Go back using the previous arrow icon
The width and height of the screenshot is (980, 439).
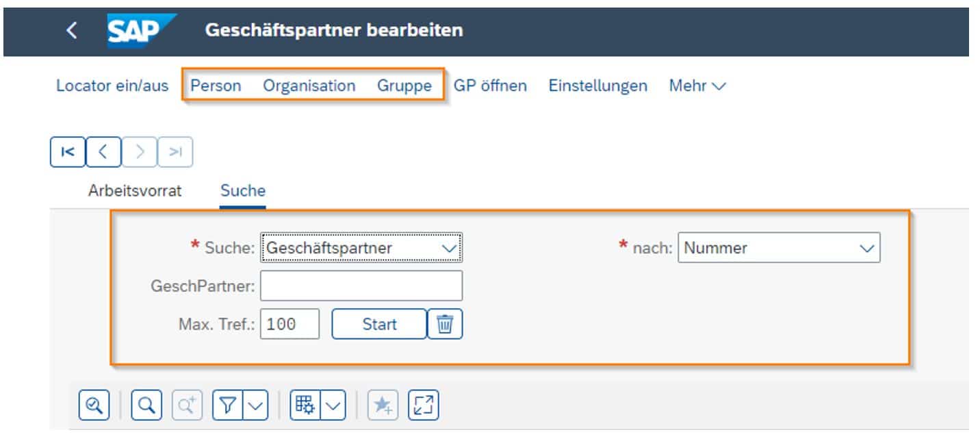102,151
